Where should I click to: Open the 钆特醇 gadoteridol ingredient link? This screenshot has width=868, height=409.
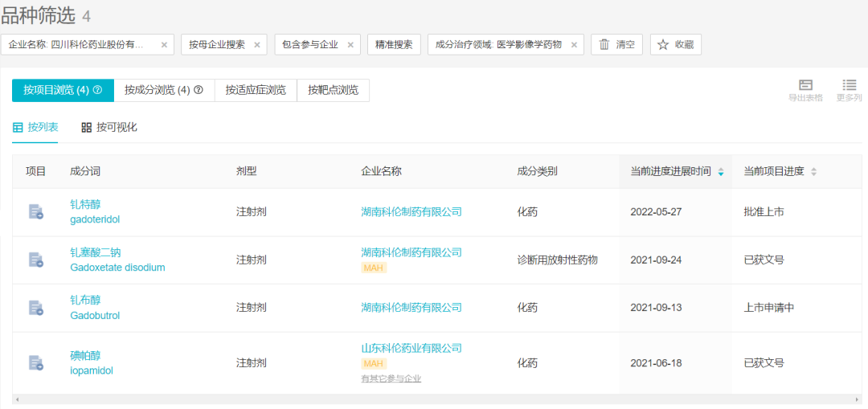tap(95, 212)
